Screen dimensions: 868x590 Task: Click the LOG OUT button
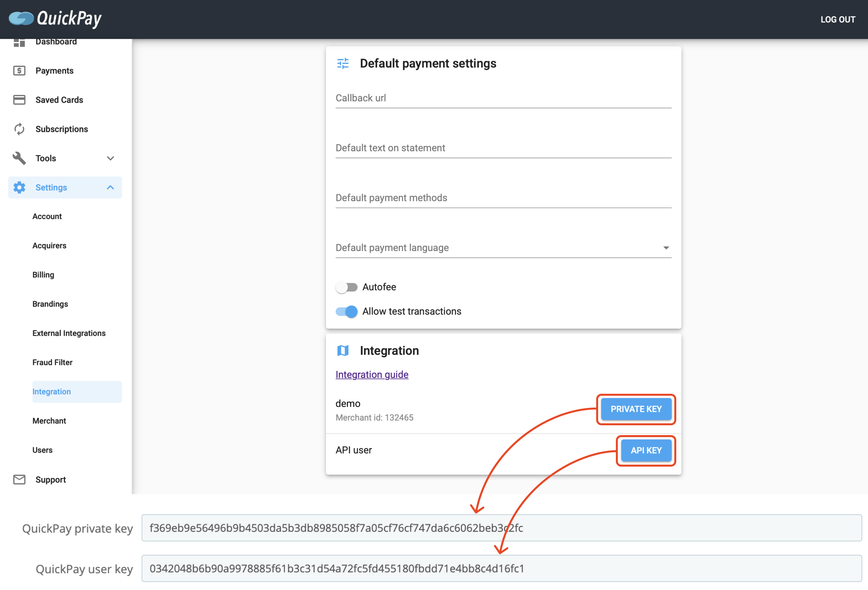838,19
